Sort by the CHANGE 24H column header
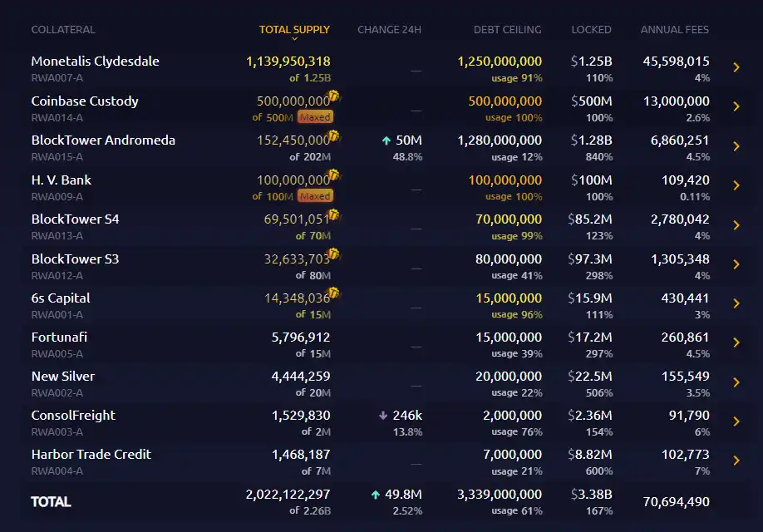Screen dimensions: 763x532 click(x=389, y=30)
